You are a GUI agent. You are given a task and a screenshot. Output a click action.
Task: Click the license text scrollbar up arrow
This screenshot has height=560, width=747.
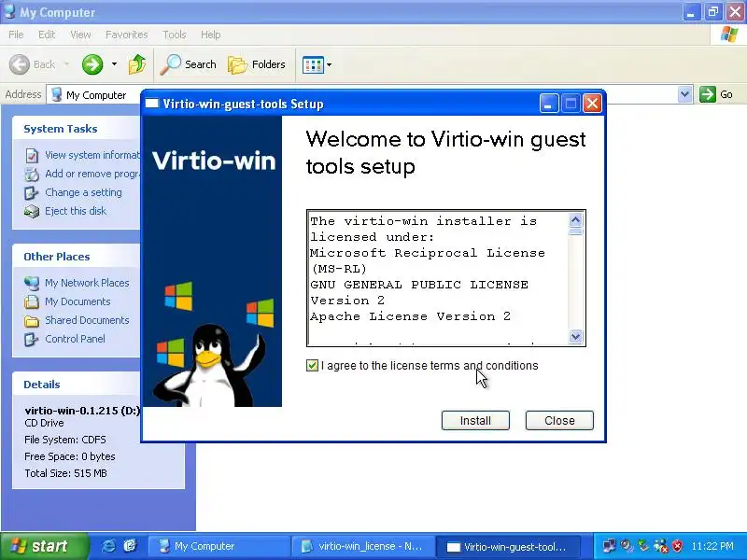[x=575, y=220]
